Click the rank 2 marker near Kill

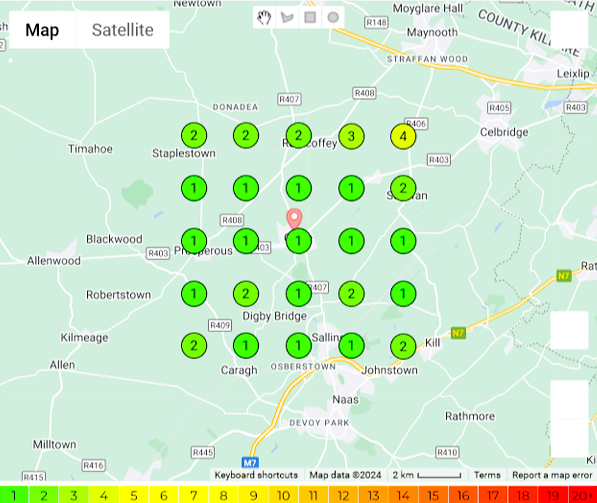pyautogui.click(x=403, y=346)
